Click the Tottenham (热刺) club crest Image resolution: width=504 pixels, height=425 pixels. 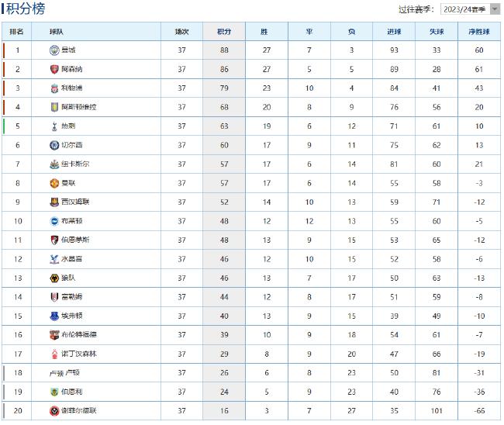tap(54, 126)
